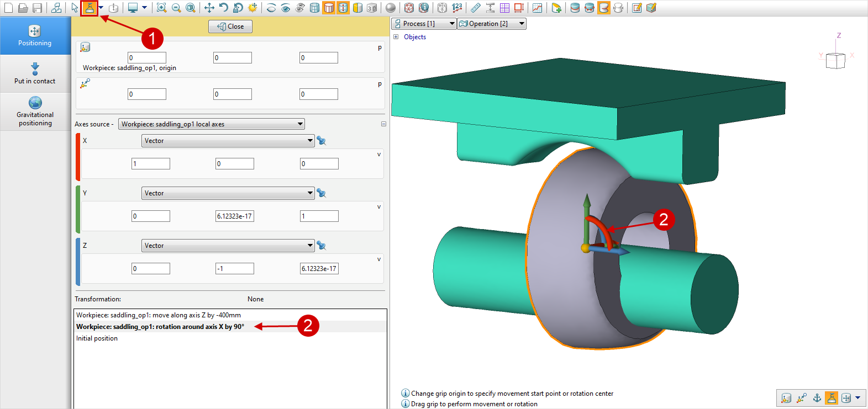This screenshot has height=409, width=868.
Task: Toggle the purple grid display button
Action: pos(504,8)
